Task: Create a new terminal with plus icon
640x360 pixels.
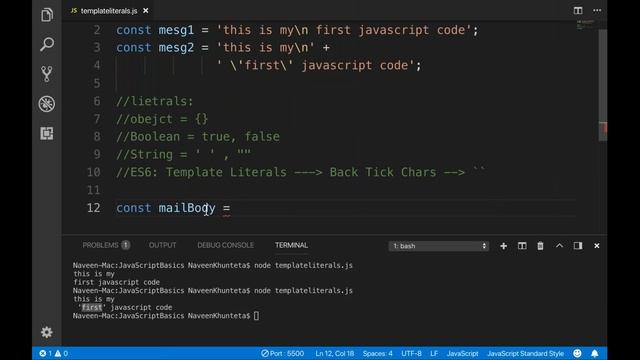Action: pos(503,246)
